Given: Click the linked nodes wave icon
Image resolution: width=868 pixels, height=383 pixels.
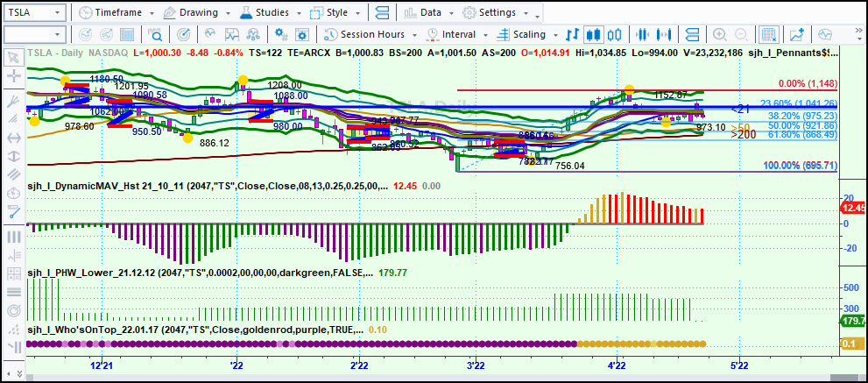Looking at the screenshot, I should click(253, 34).
